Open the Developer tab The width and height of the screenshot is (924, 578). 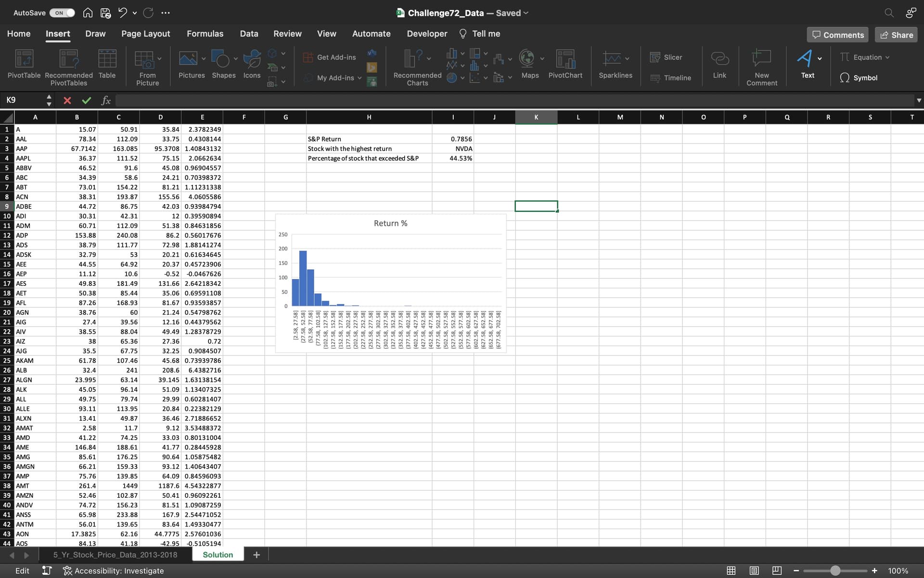click(x=427, y=34)
